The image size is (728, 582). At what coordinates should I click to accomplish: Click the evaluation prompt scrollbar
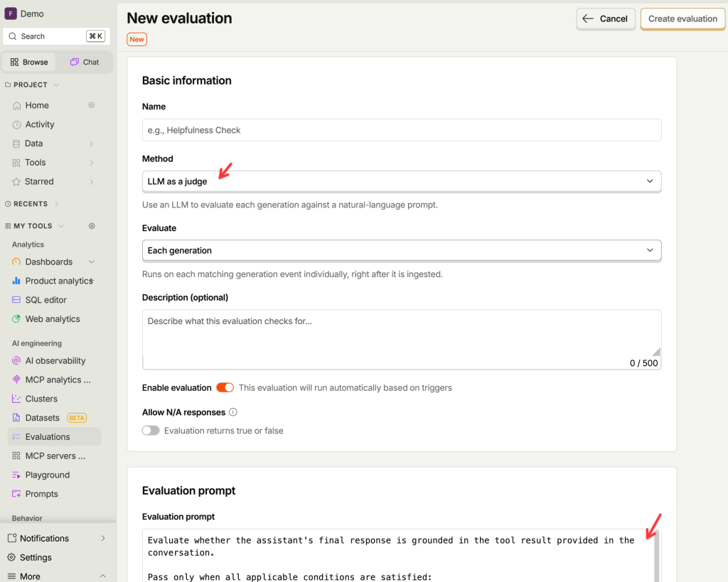656,557
